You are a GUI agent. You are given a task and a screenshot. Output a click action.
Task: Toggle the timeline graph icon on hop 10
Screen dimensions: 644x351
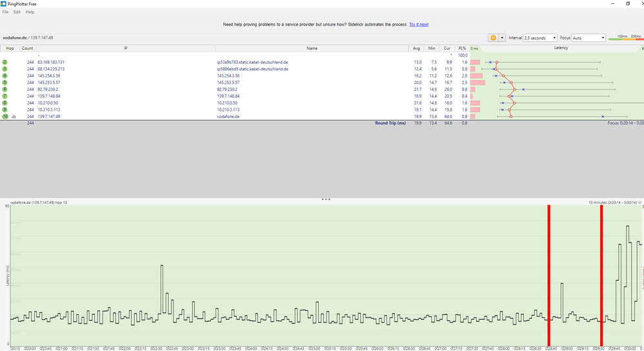pos(14,117)
